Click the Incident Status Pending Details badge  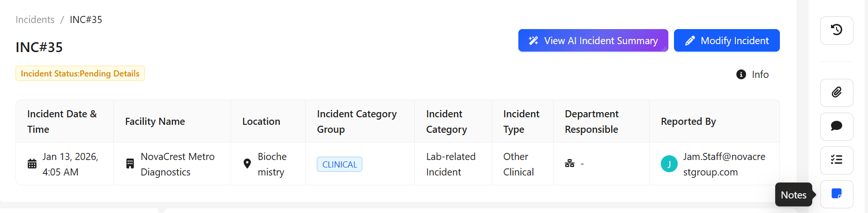point(80,74)
